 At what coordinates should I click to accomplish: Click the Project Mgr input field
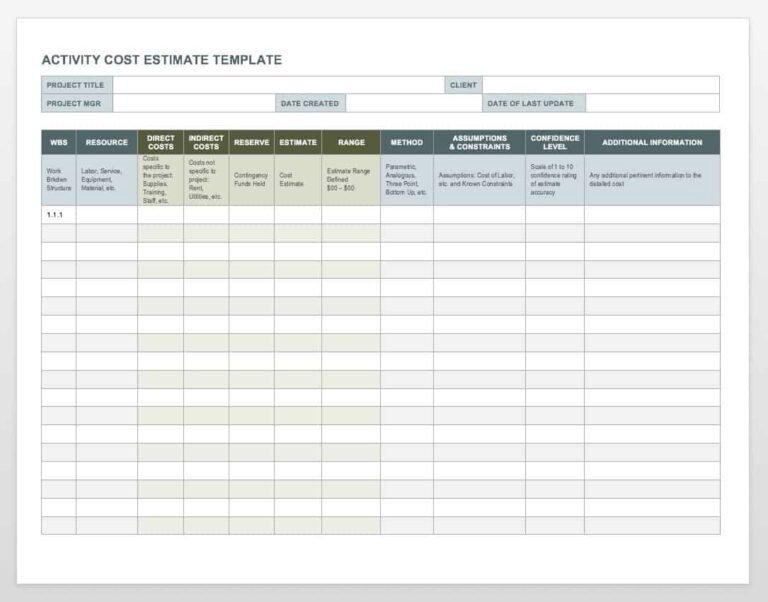(193, 103)
